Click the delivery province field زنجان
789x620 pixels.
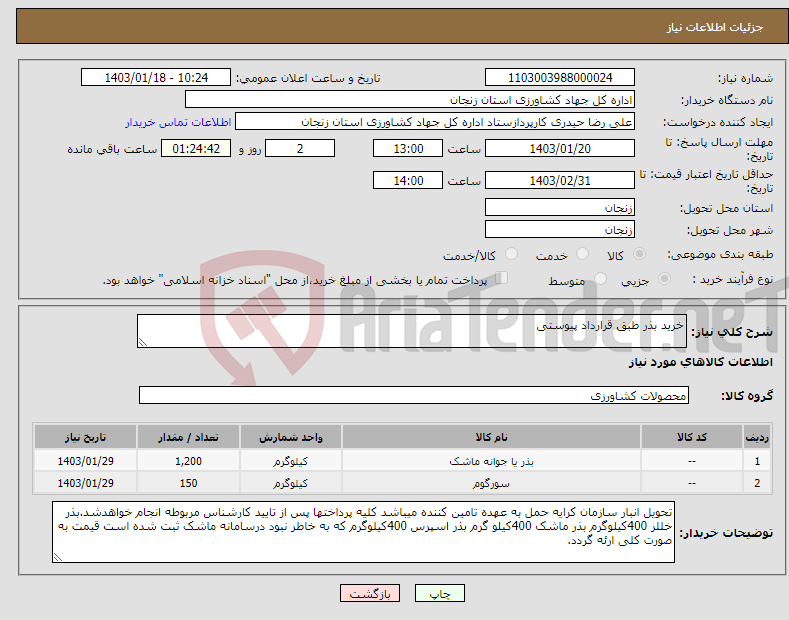click(x=560, y=207)
